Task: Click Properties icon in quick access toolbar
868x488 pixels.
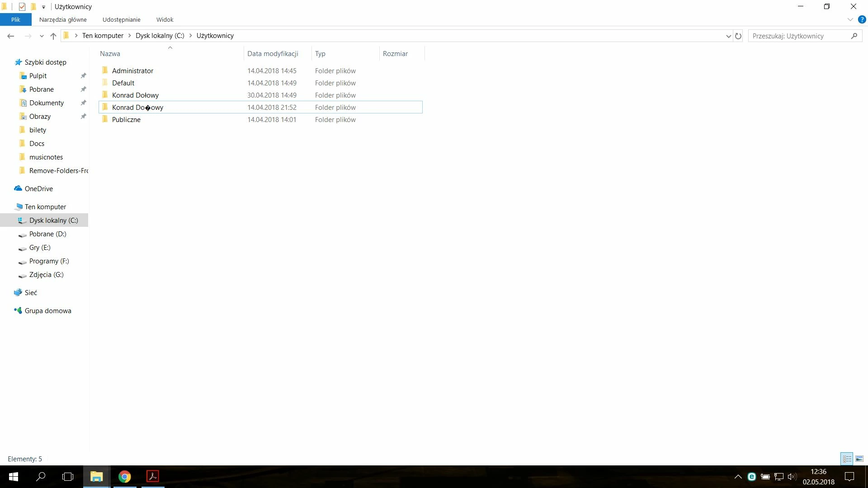Action: point(22,7)
